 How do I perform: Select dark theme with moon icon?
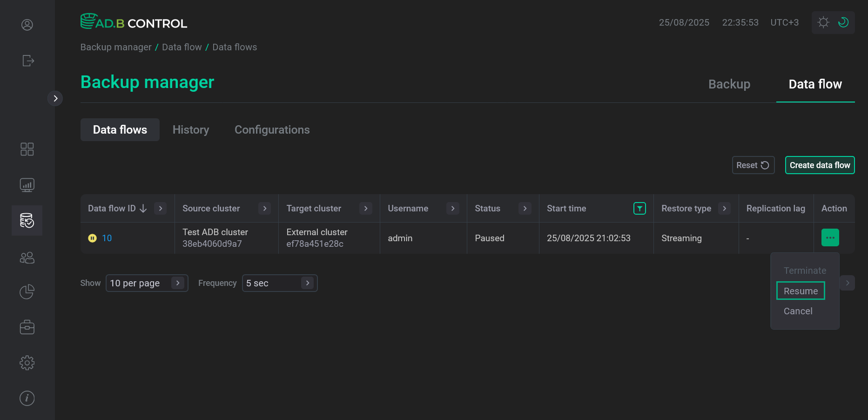tap(844, 22)
